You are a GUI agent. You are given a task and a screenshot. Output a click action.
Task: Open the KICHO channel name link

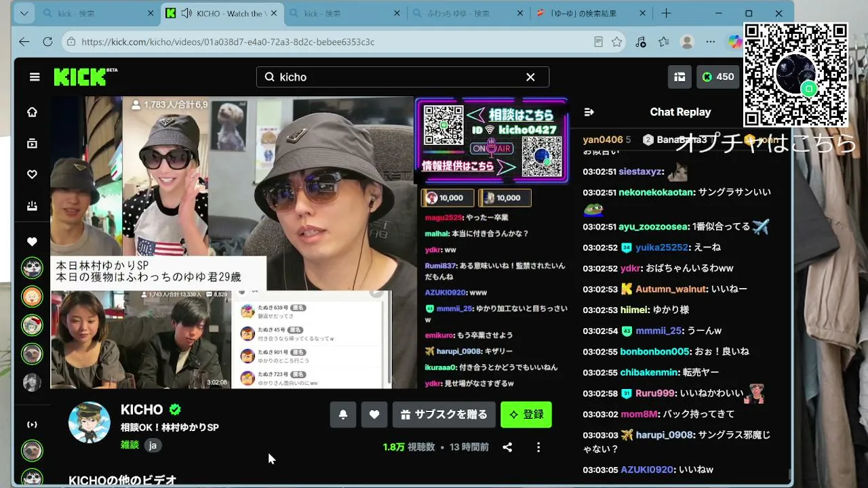[x=142, y=409]
